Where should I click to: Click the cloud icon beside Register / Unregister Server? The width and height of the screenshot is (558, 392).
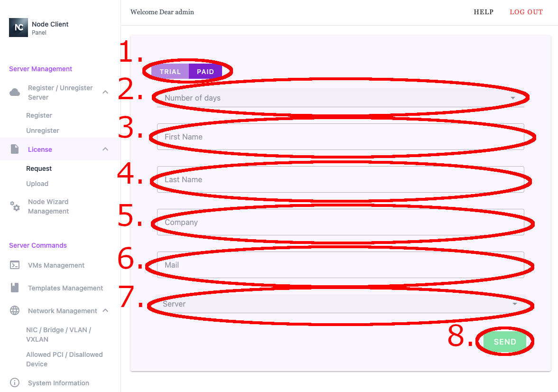(x=15, y=92)
